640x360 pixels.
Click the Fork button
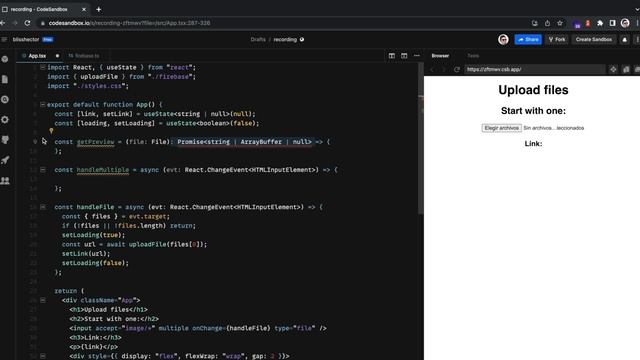(x=556, y=40)
